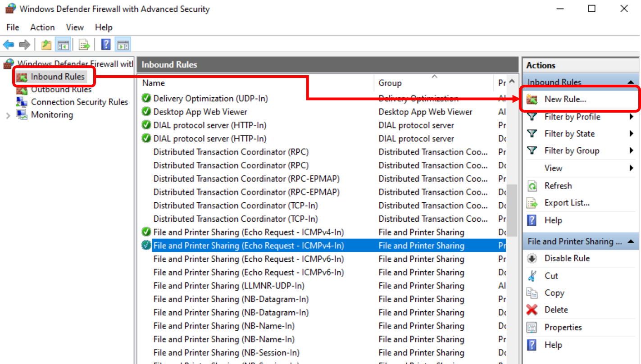Viewport: 641px width, 364px height.
Task: Open Filter by Group submenu arrow
Action: point(632,150)
